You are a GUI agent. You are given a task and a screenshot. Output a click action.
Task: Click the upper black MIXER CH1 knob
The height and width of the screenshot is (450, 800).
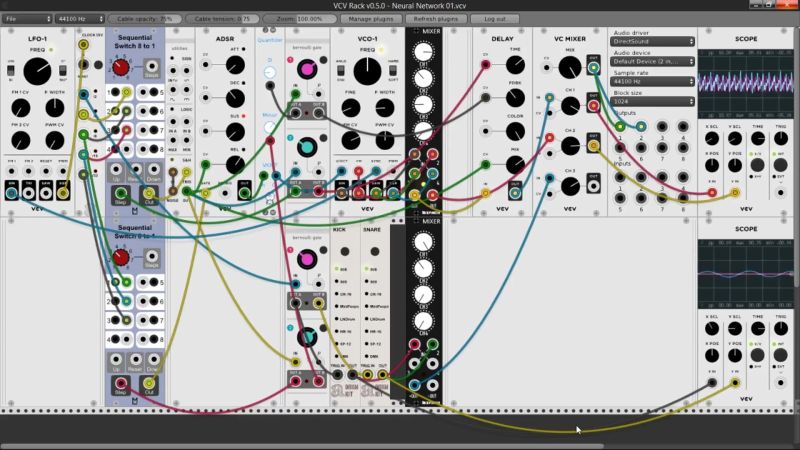click(x=423, y=53)
